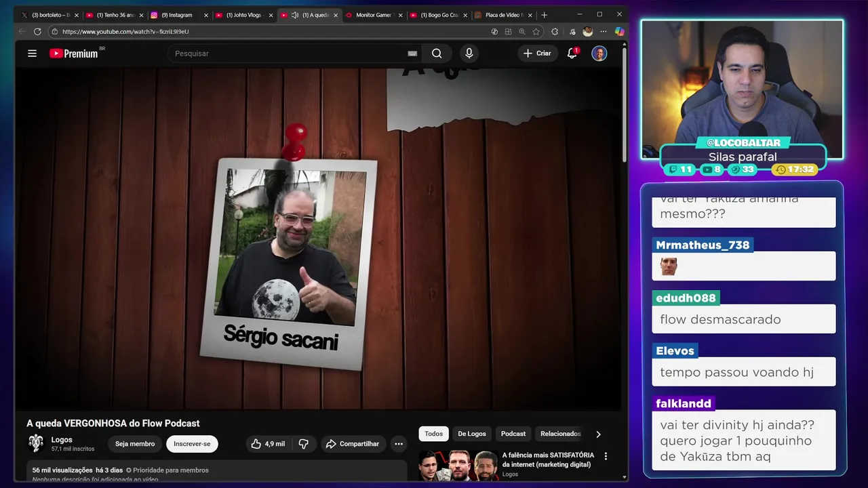Image resolution: width=868 pixels, height=488 pixels.
Task: Switch to the Tenho 36 anos tab
Action: click(115, 15)
